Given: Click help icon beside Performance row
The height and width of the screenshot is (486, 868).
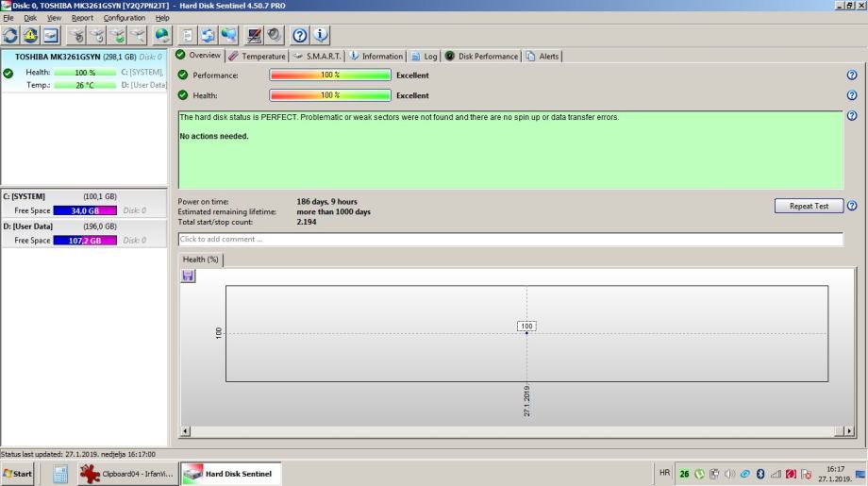Looking at the screenshot, I should (x=852, y=75).
